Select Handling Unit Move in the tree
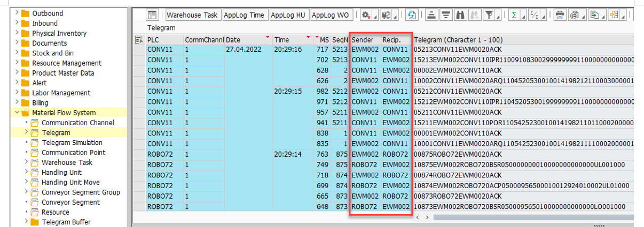 click(x=70, y=182)
